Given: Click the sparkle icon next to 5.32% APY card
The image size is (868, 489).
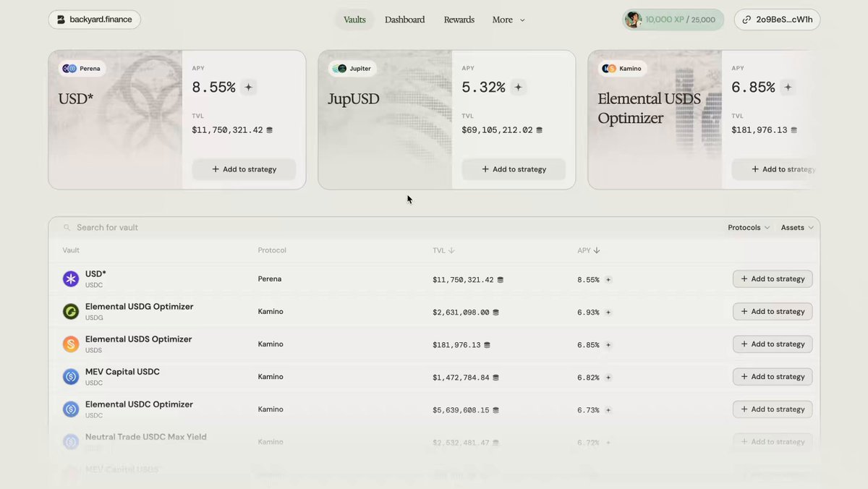Looking at the screenshot, I should (x=518, y=88).
